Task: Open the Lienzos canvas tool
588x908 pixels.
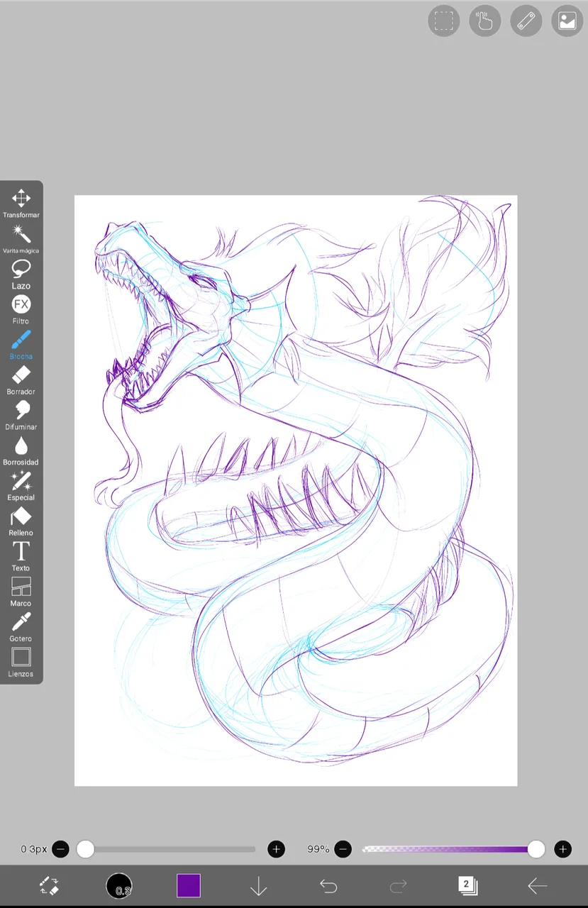Action: (21, 663)
